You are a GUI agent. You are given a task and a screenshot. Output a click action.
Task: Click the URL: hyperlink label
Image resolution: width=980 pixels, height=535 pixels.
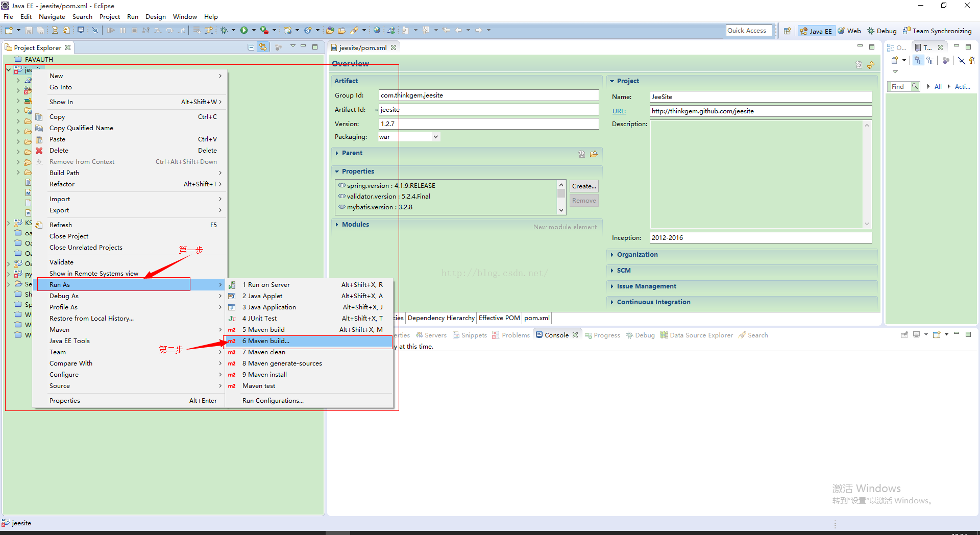[619, 111]
